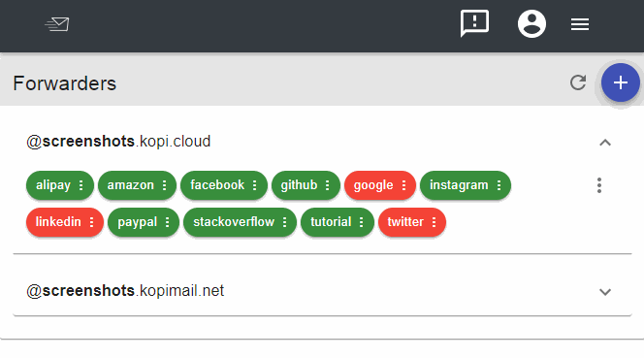
Task: Refresh the Forwarders list
Action: click(578, 82)
